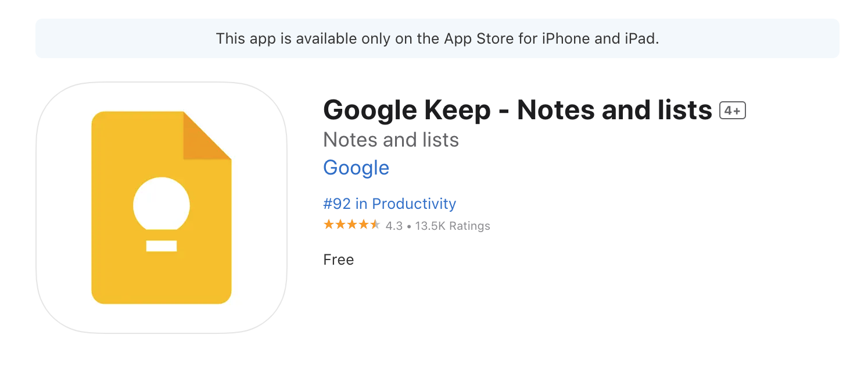Open the Google developer link

[x=356, y=168]
